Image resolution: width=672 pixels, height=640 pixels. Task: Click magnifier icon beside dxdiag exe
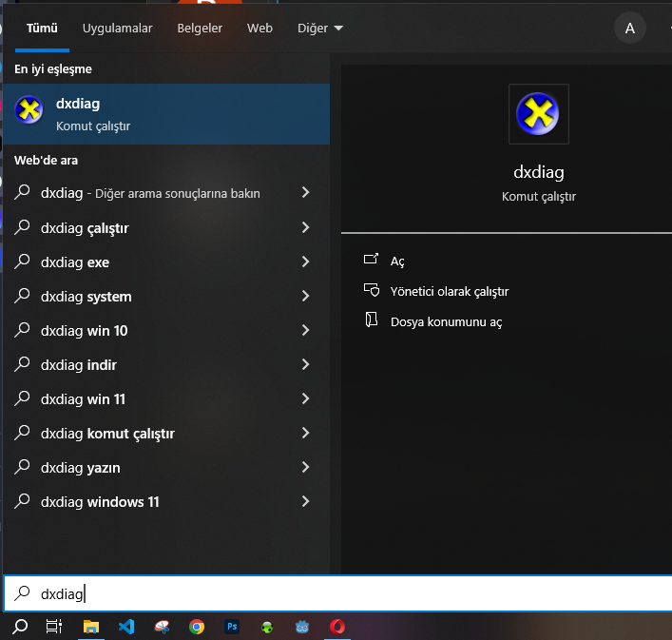point(22,262)
